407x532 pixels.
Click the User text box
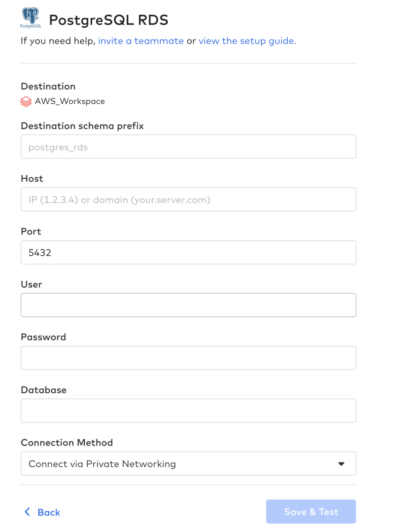tap(188, 305)
